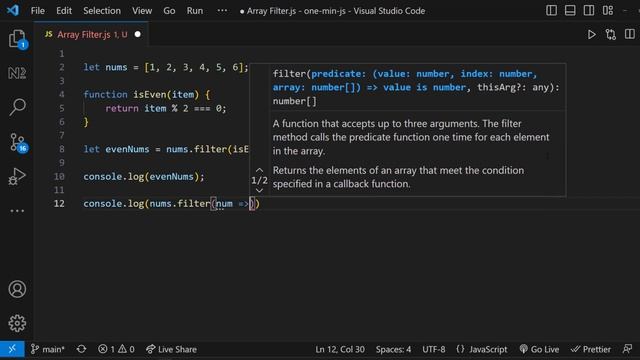The height and width of the screenshot is (360, 640).
Task: Show additional views ellipsis in activity bar
Action: pyautogui.click(x=17, y=211)
